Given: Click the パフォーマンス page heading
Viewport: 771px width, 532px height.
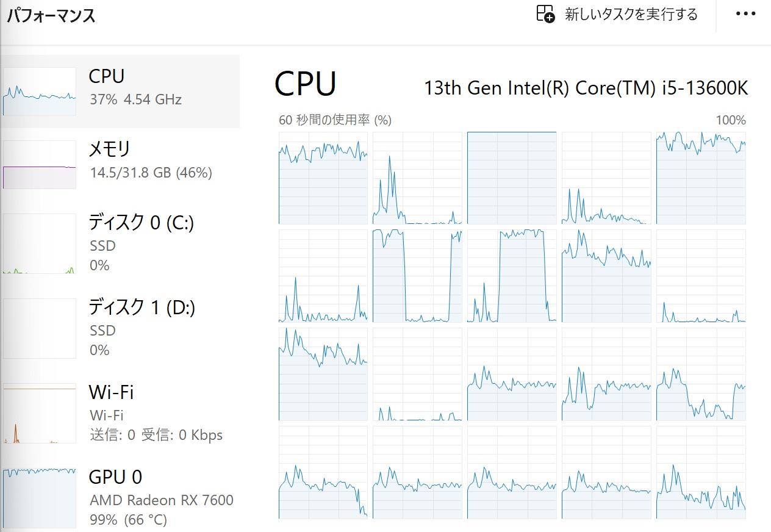Looking at the screenshot, I should [51, 15].
